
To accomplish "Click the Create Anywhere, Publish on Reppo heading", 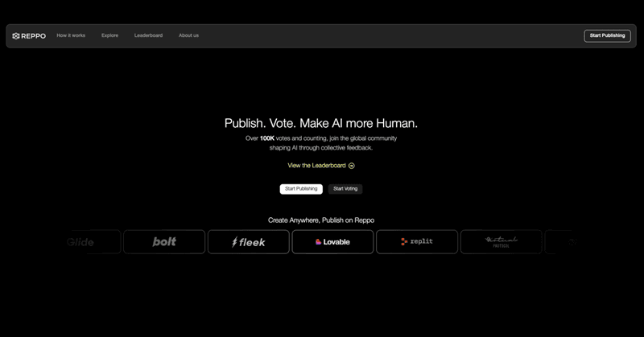I will tap(320, 220).
